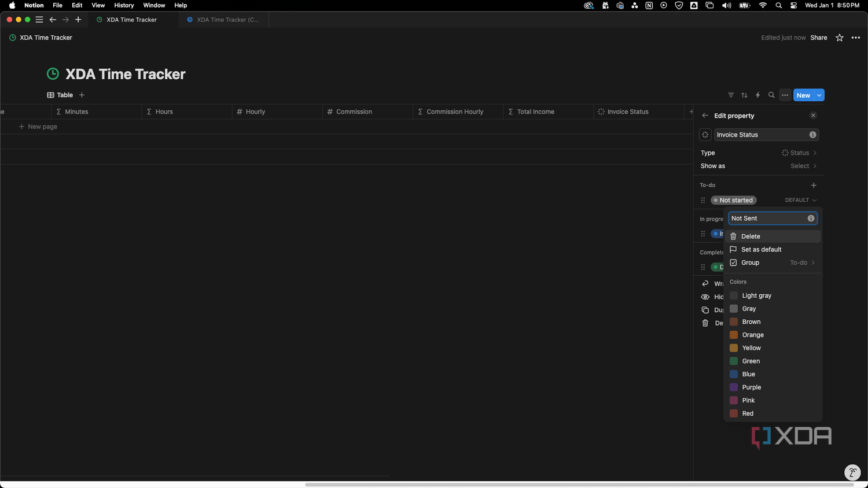Viewport: 868px width, 488px height.
Task: Change the Invoice Status property icon
Action: pyautogui.click(x=705, y=135)
